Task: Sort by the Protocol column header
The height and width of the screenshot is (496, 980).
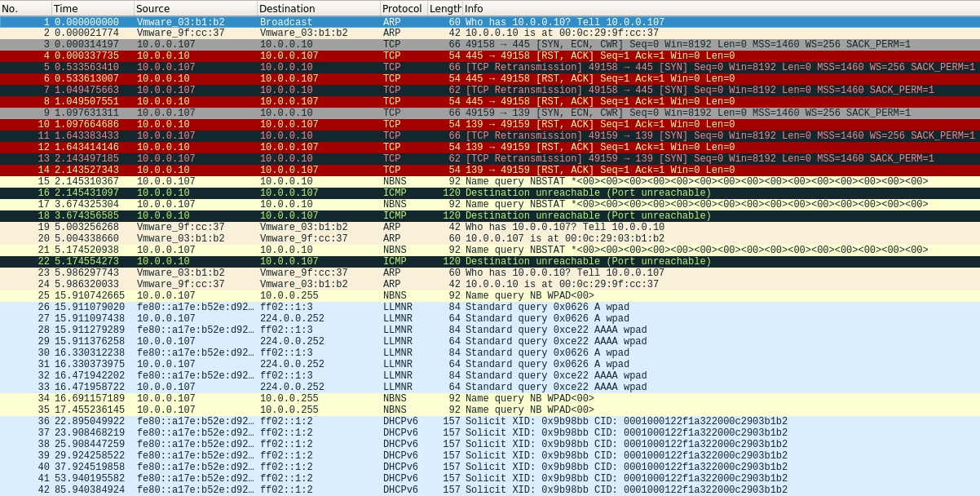Action: 404,8
